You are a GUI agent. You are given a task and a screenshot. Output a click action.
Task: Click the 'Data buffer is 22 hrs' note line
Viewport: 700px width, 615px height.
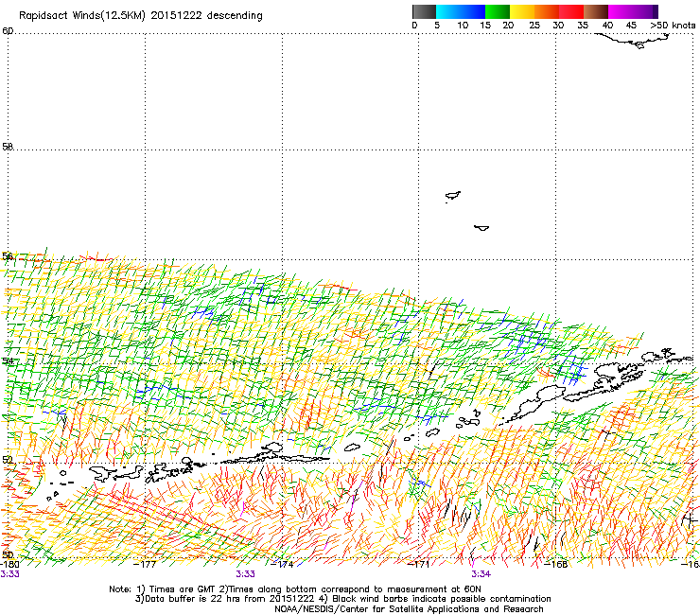342,599
